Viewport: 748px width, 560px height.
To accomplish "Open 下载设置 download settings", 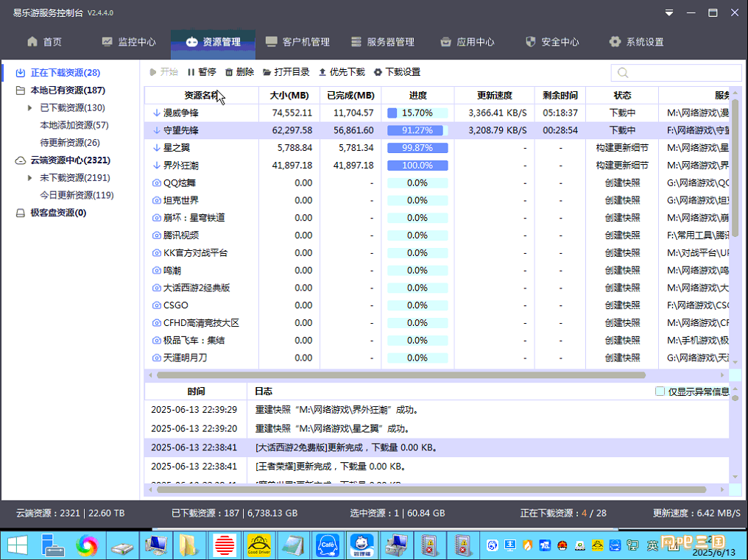I will (397, 72).
